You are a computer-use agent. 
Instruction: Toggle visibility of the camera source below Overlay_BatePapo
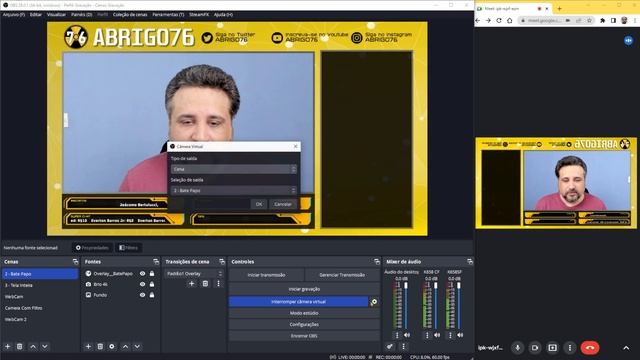(142, 284)
